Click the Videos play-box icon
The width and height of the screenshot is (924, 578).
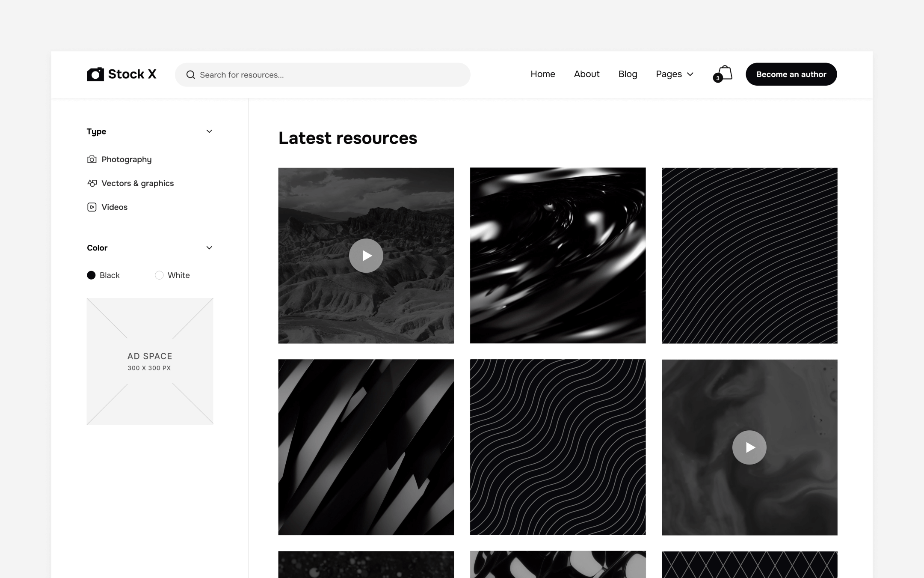(x=92, y=207)
